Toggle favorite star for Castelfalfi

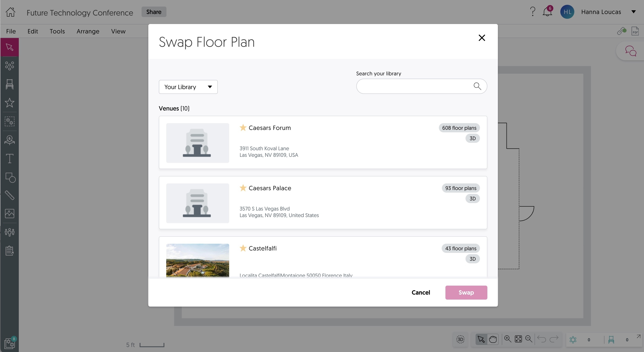pos(243,248)
